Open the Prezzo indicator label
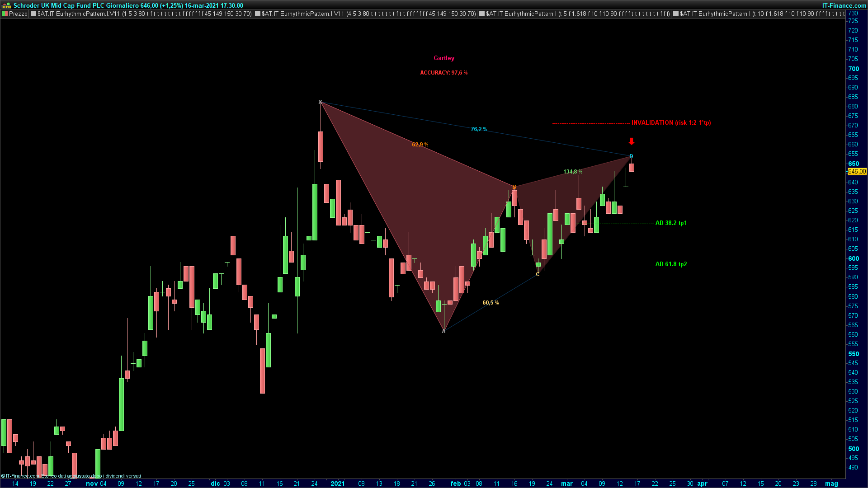 (x=18, y=14)
